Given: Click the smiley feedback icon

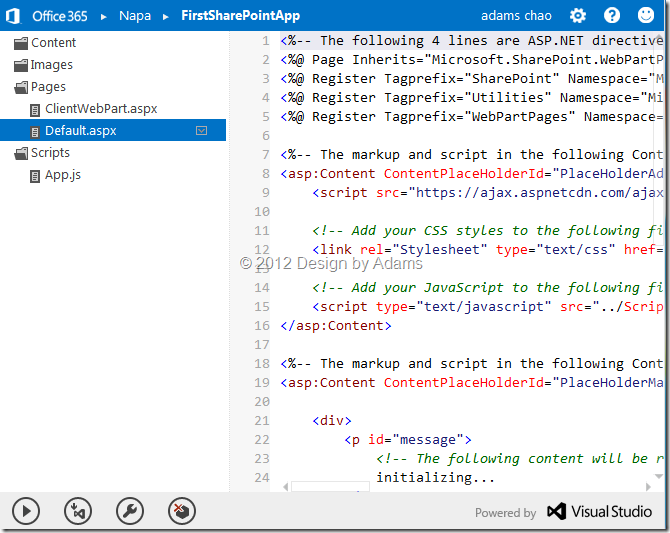Looking at the screenshot, I should click(646, 15).
